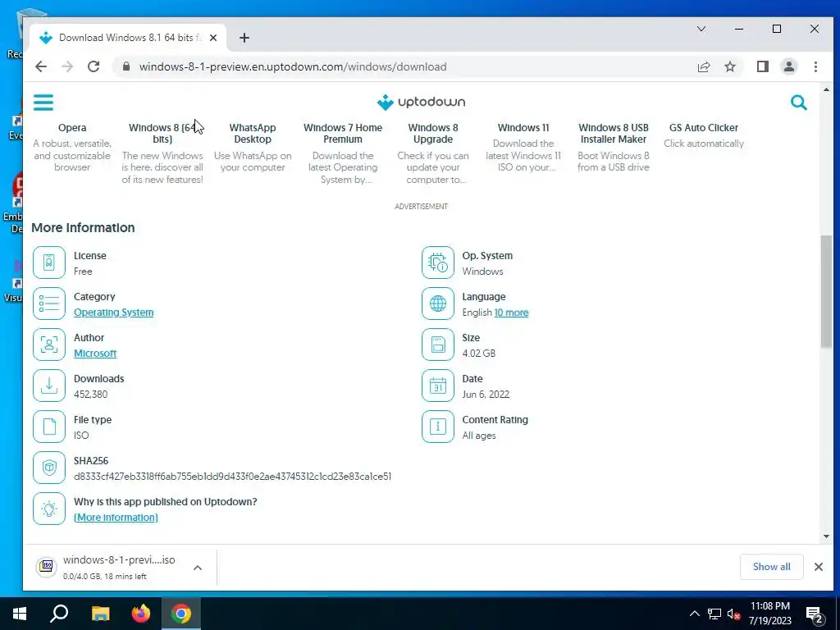Open Chrome three-dot menu
Screen dimensions: 840x630
pos(815,66)
